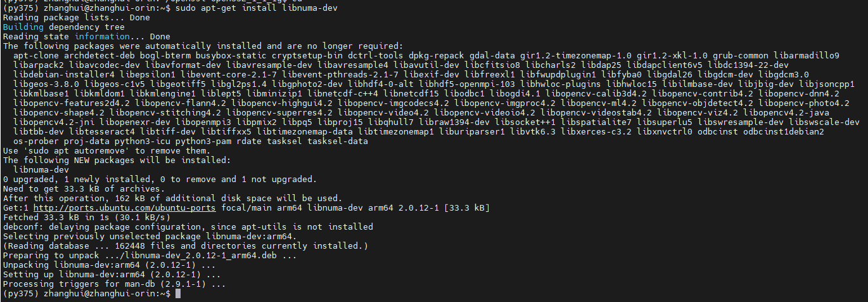
Task: Click the 'python3-icu' package name
Action: pyautogui.click(x=157, y=141)
